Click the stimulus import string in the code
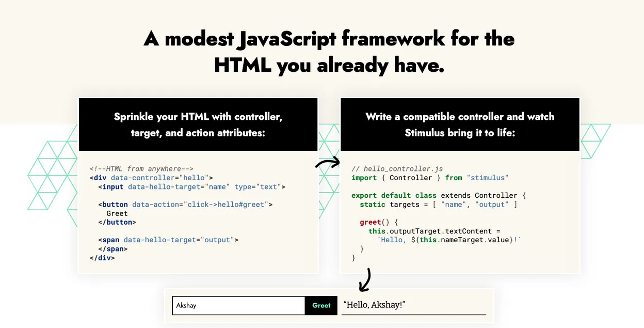The image size is (644, 328). [x=487, y=178]
